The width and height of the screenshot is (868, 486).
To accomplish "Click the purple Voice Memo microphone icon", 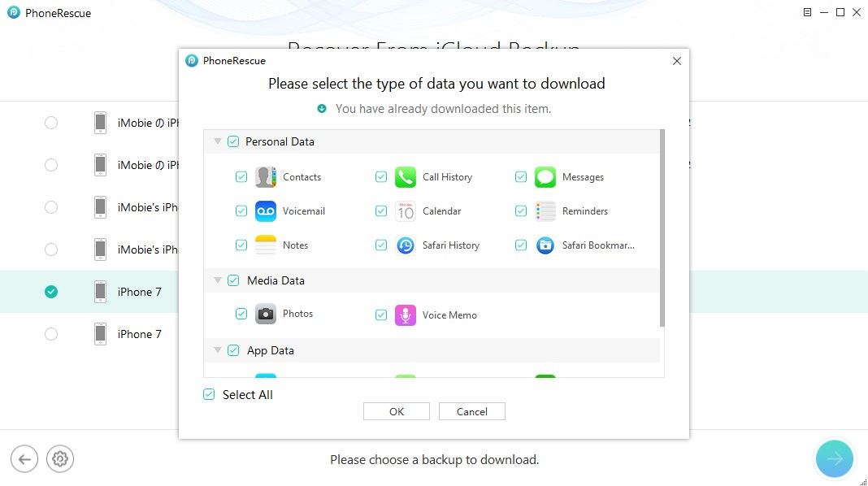I will tap(406, 315).
